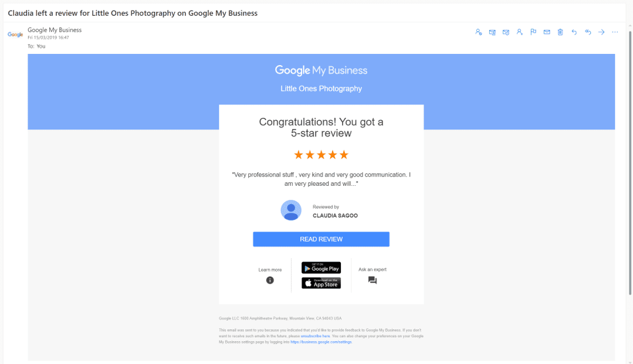The width and height of the screenshot is (633, 364).
Task: Click the flag message icon
Action: coord(533,32)
